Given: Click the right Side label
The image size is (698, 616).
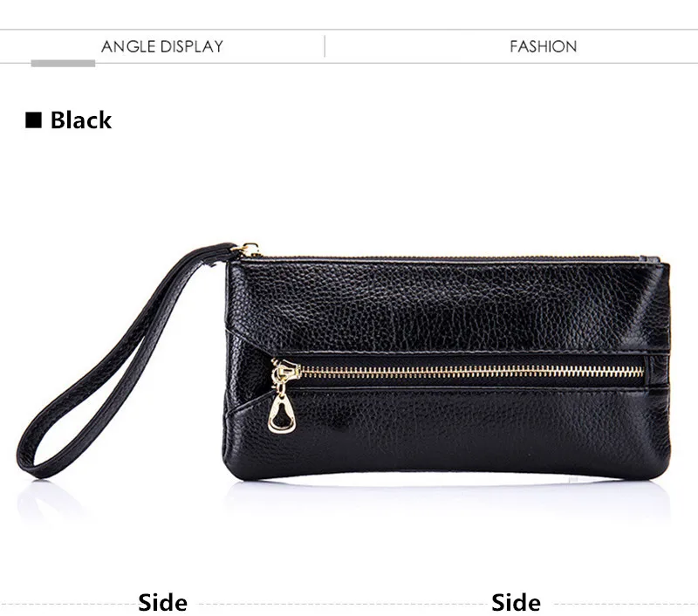Looking at the screenshot, I should pyautogui.click(x=516, y=603).
